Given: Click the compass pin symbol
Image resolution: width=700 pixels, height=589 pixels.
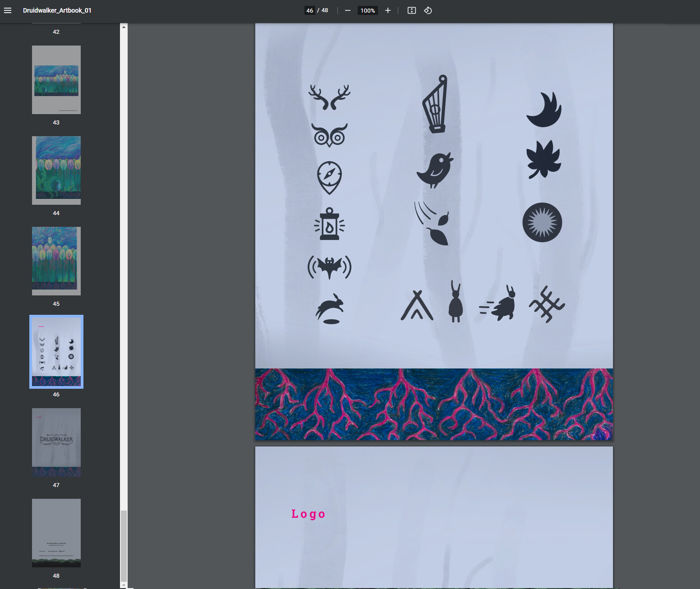Looking at the screenshot, I should 330,178.
